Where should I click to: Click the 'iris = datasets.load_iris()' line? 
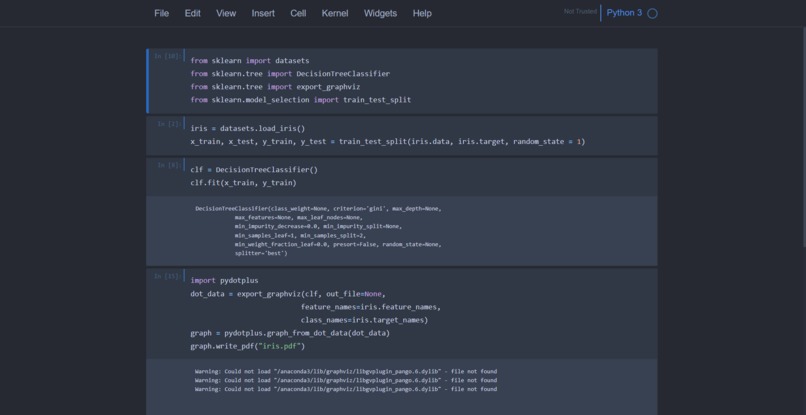coord(248,128)
